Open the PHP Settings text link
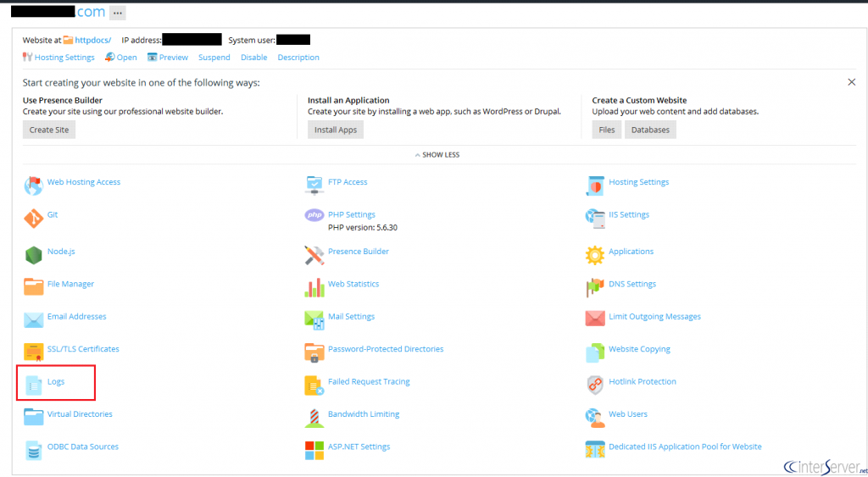This screenshot has width=868, height=477. [352, 214]
